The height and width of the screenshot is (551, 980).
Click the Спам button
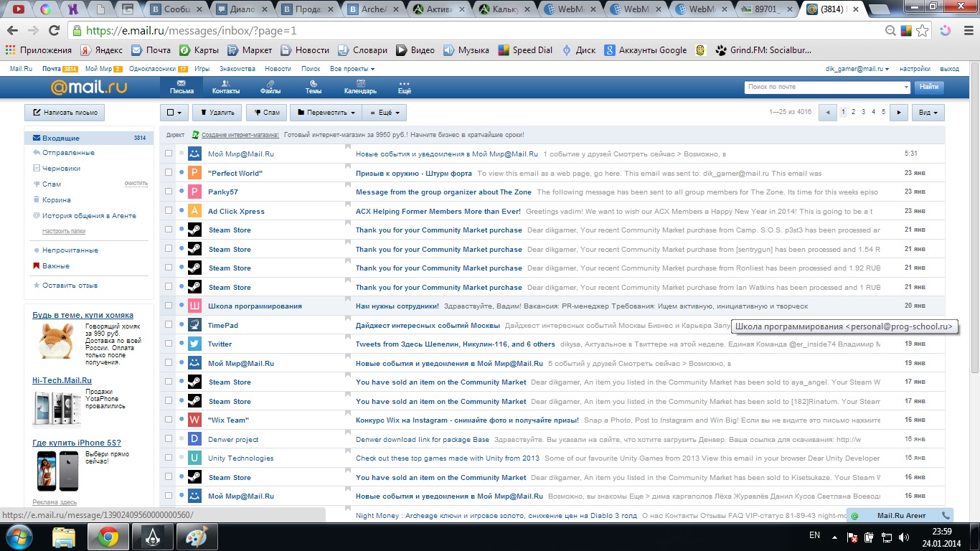(x=267, y=113)
